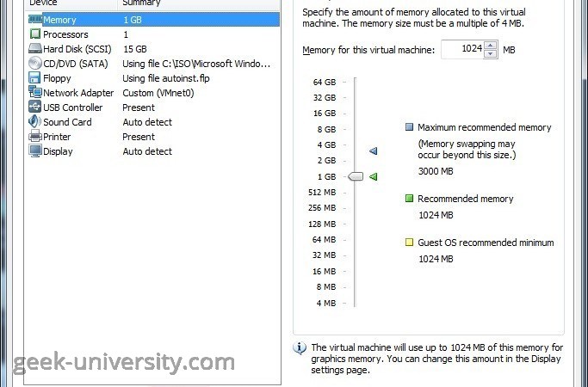The height and width of the screenshot is (387, 588).
Task: Select the Memory device icon
Action: [35, 19]
